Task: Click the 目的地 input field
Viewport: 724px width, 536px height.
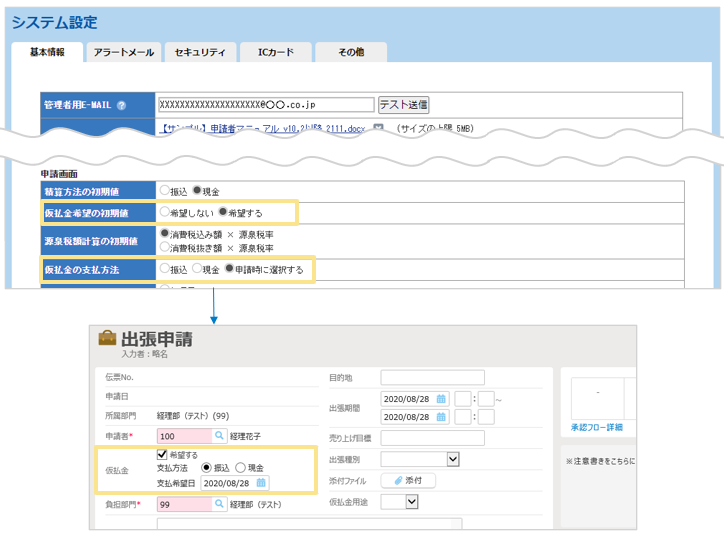Action: [432, 377]
